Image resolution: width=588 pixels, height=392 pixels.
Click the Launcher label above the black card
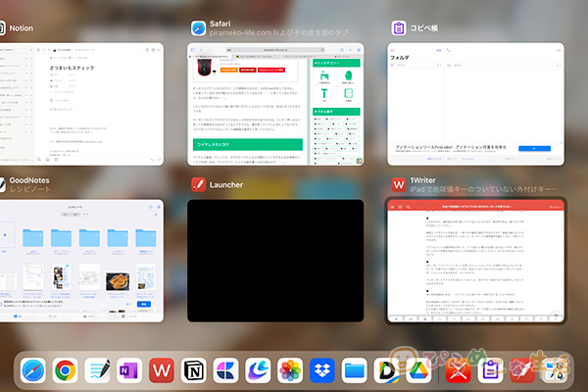pos(226,184)
